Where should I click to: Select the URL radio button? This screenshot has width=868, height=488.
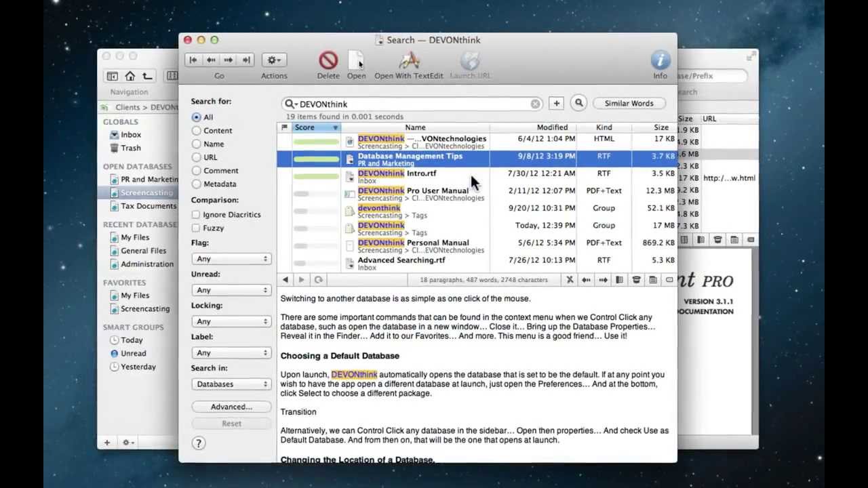pos(197,157)
